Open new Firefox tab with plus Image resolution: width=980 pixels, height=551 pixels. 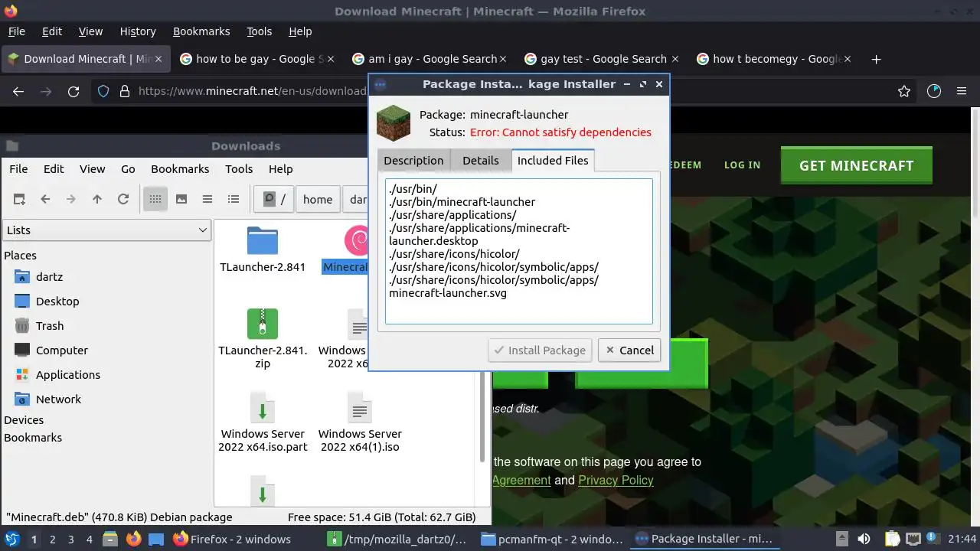[x=877, y=59]
